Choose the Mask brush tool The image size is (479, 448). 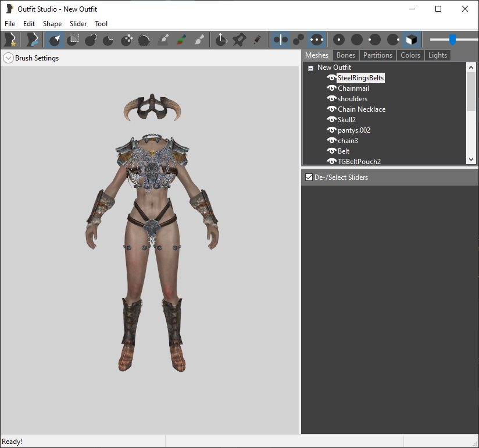coord(73,40)
